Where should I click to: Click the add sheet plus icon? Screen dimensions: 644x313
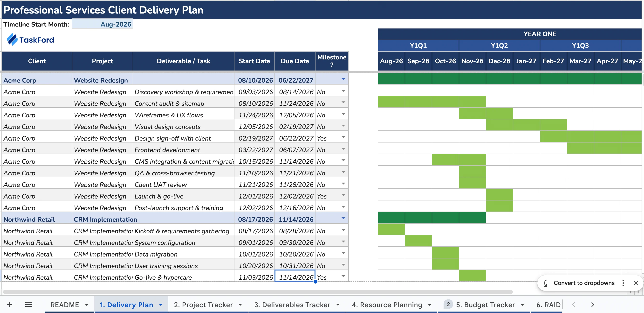point(9,305)
